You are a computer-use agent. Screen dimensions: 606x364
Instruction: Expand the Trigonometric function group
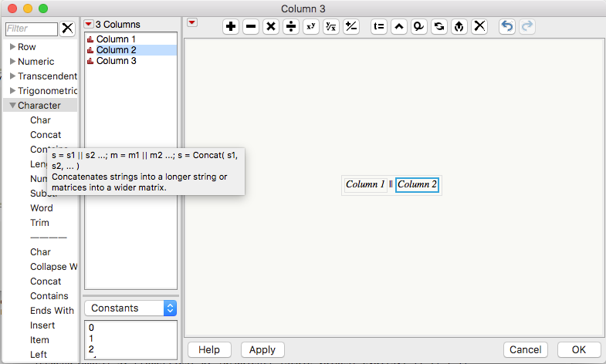13,91
